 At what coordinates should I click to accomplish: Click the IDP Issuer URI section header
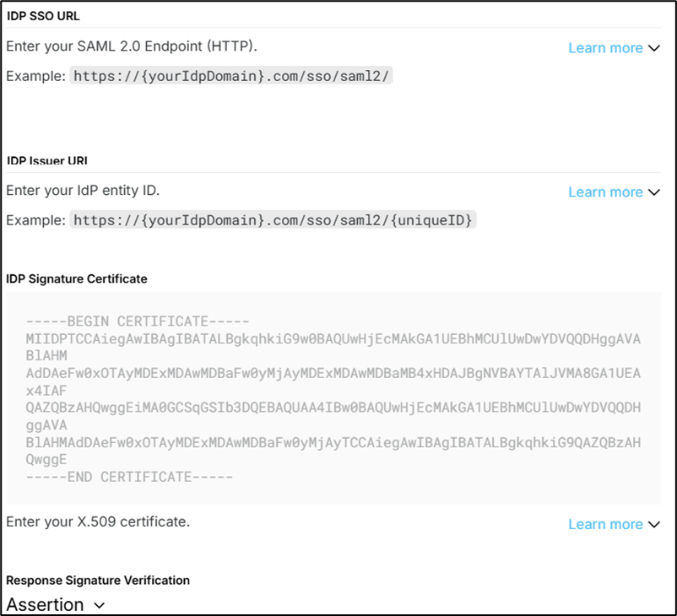coord(47,160)
